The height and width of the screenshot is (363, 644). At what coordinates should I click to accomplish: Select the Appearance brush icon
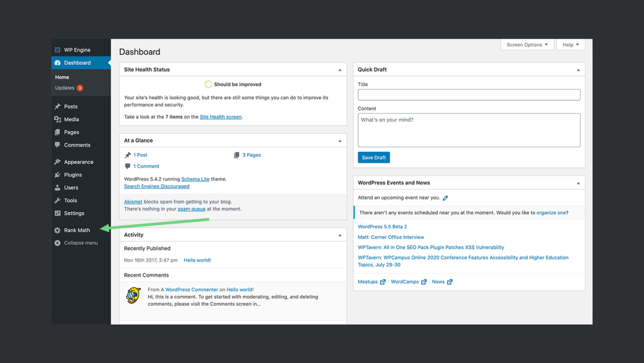(x=57, y=162)
